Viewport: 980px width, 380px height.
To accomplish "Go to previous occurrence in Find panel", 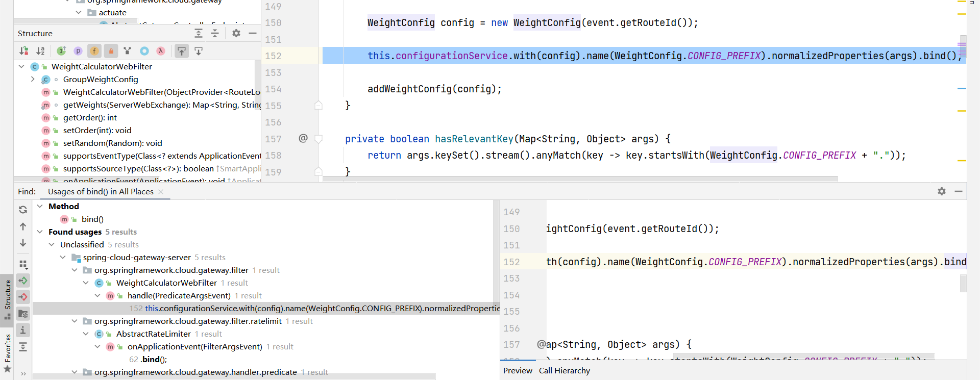I will coord(23,226).
